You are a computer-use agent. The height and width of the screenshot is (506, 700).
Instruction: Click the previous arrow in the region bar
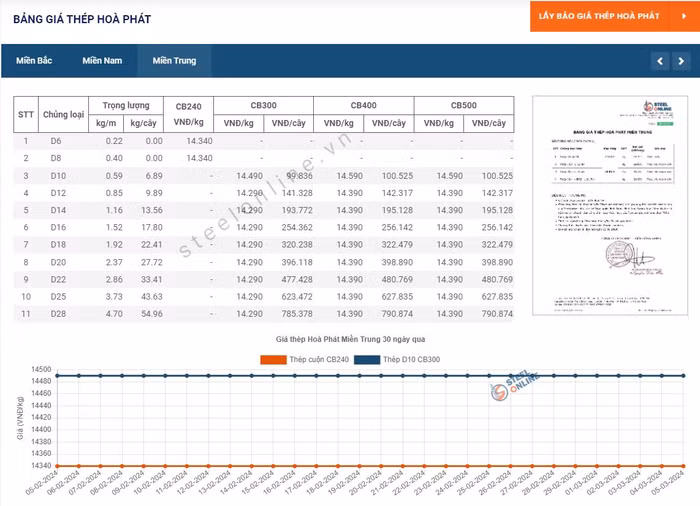point(659,62)
